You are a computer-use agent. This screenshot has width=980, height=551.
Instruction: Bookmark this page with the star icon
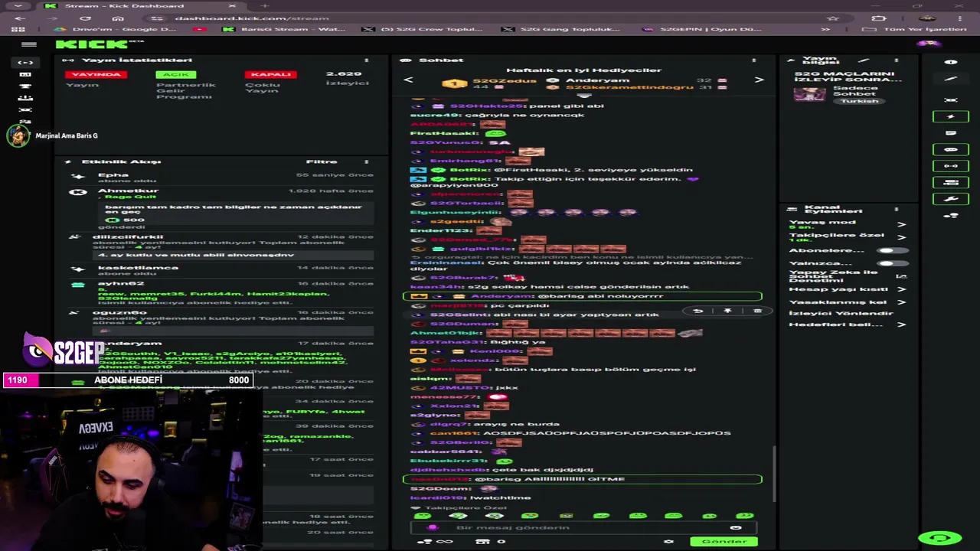[833, 18]
